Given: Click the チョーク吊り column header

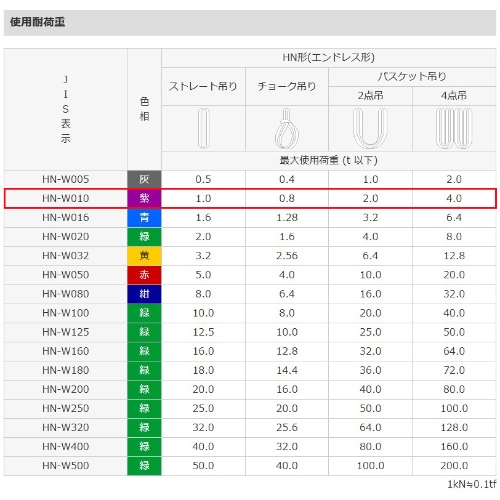Looking at the screenshot, I should 287,86.
